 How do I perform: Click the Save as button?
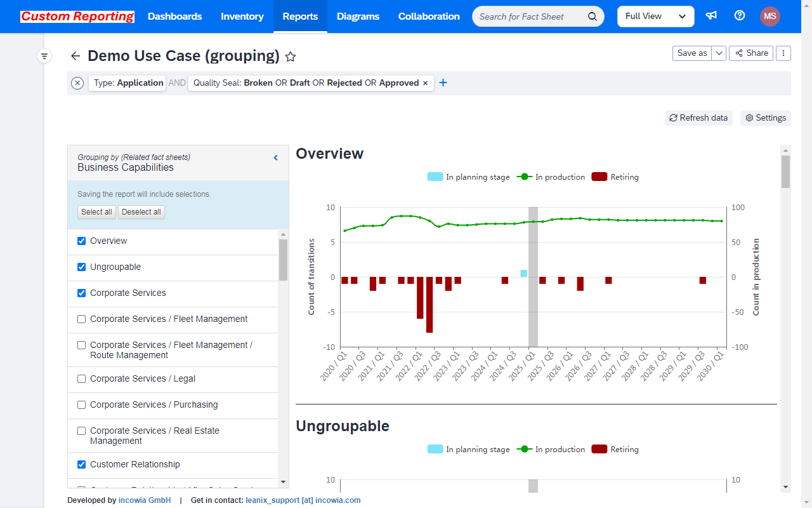[x=692, y=53]
